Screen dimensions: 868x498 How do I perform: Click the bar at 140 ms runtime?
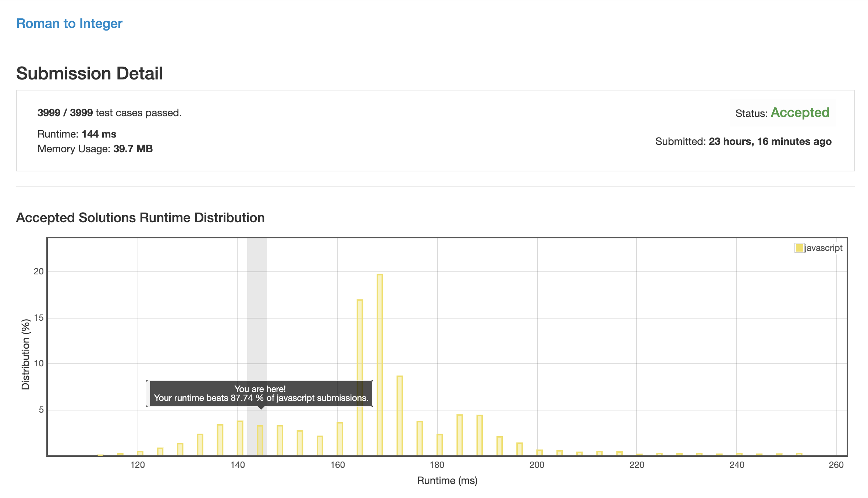pos(240,438)
